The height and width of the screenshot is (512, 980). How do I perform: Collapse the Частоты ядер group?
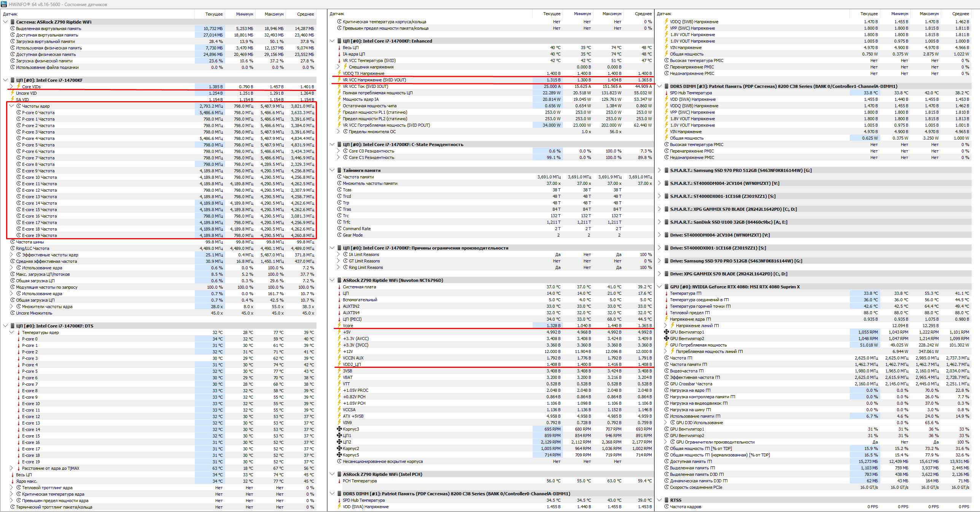tap(11, 106)
